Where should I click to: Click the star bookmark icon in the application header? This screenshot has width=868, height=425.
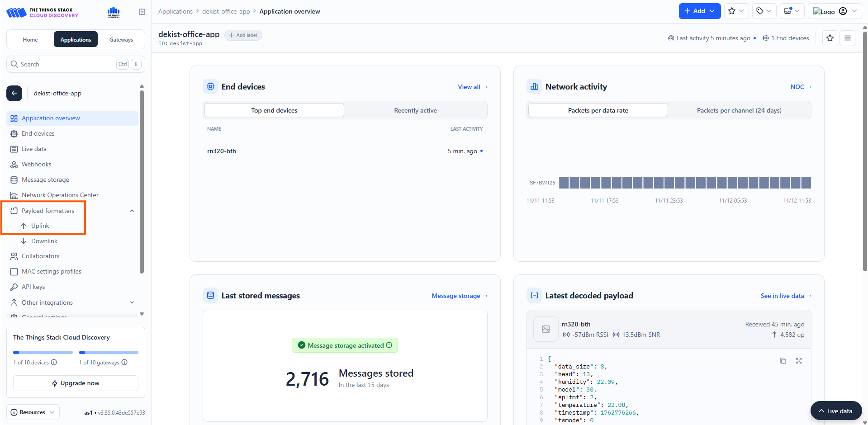pos(830,38)
